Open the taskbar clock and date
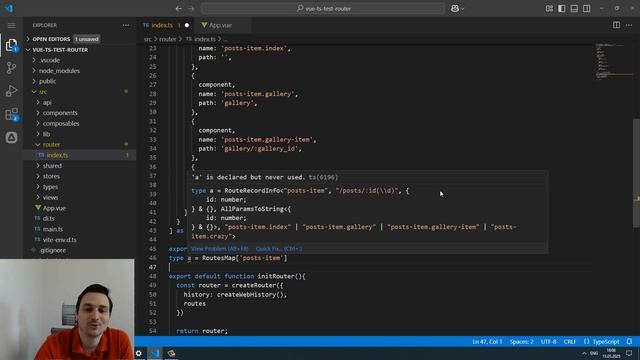Viewport: 640px width, 360px height. point(611,353)
